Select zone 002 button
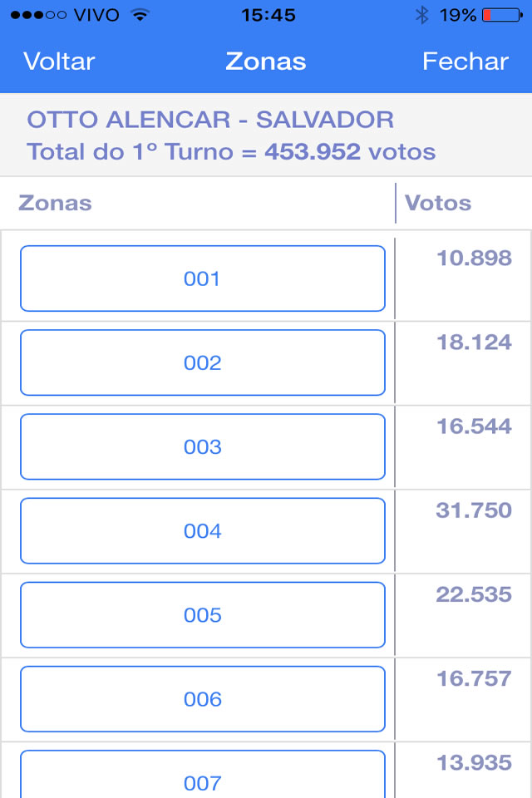The image size is (532, 798). (x=202, y=362)
